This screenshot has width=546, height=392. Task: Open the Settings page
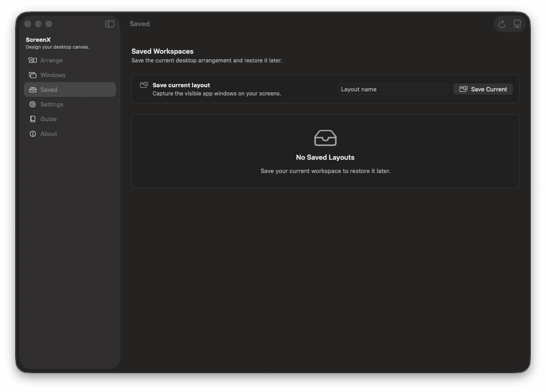pyautogui.click(x=70, y=104)
